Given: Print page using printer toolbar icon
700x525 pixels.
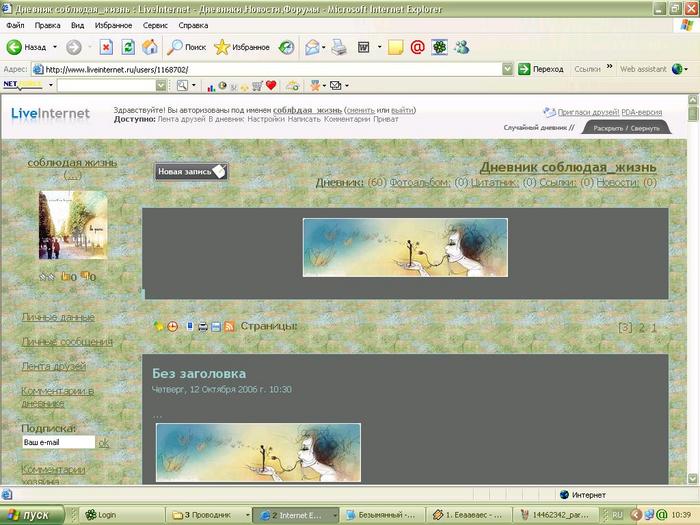Looking at the screenshot, I should pyautogui.click(x=339, y=47).
